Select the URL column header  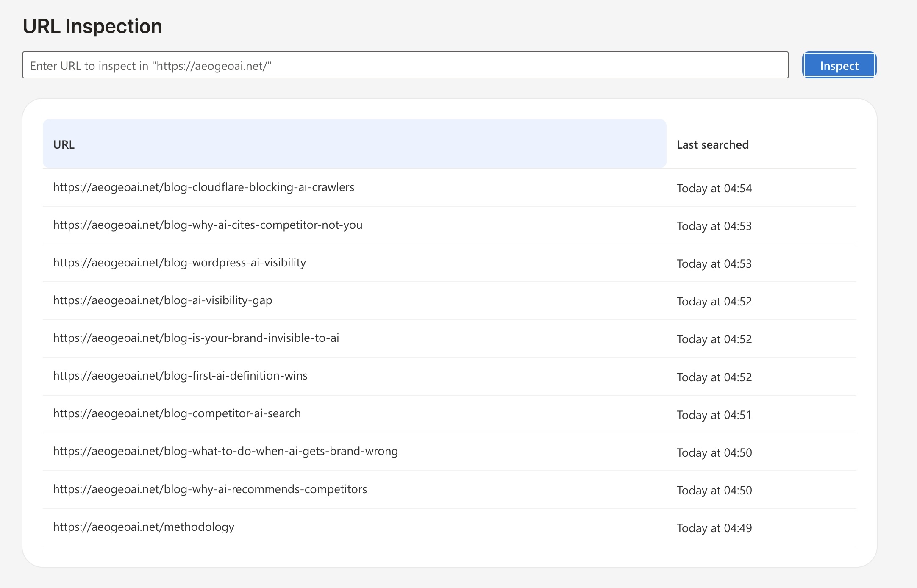click(354, 144)
